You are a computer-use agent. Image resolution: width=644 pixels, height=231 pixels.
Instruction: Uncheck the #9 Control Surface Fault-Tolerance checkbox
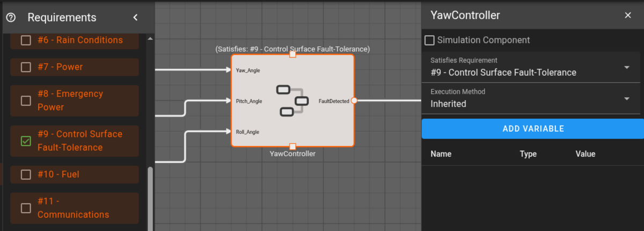[x=26, y=141]
